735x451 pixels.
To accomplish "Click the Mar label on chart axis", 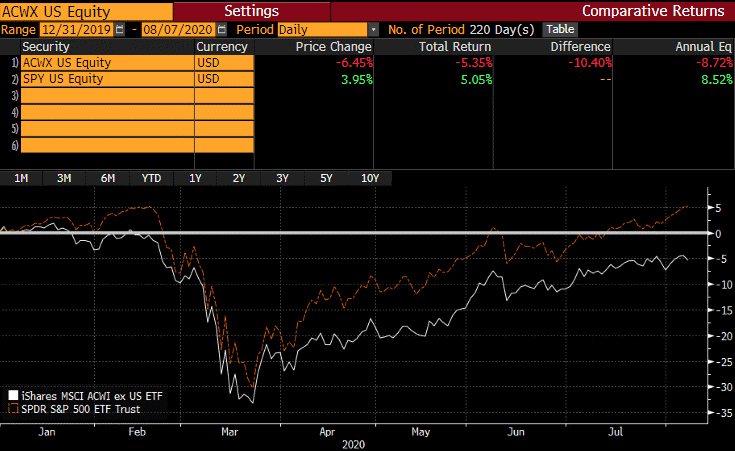I will (x=230, y=432).
